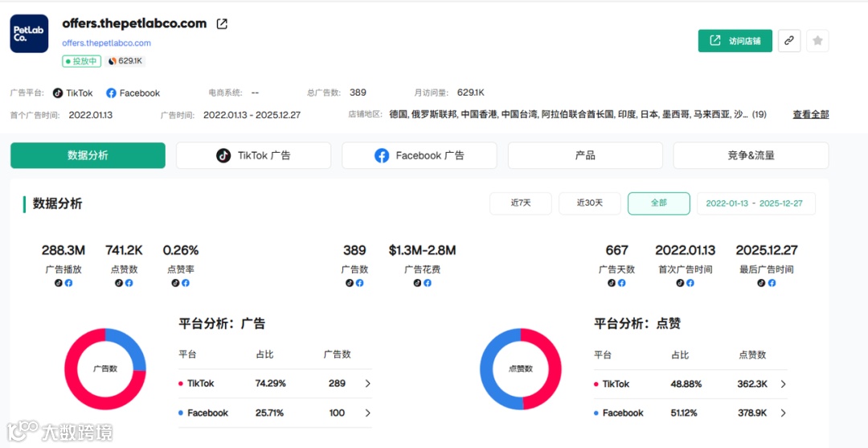868x448 pixels.
Task: Click 288.3M 广告播放 value
Action: (63, 250)
